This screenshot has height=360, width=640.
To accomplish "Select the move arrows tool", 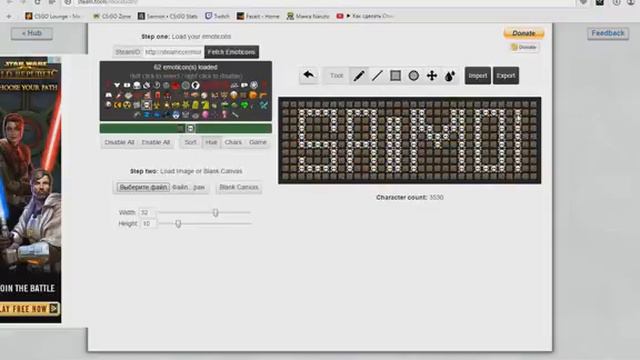I will [431, 76].
